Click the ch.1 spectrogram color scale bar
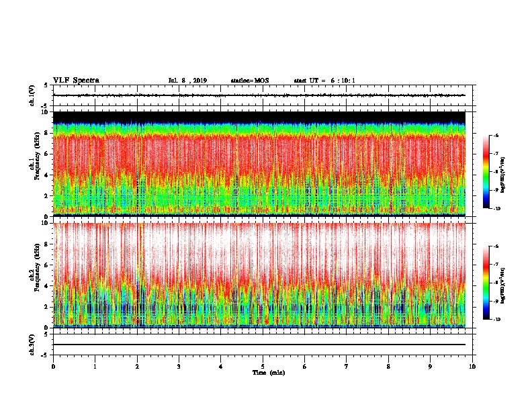 click(486, 172)
